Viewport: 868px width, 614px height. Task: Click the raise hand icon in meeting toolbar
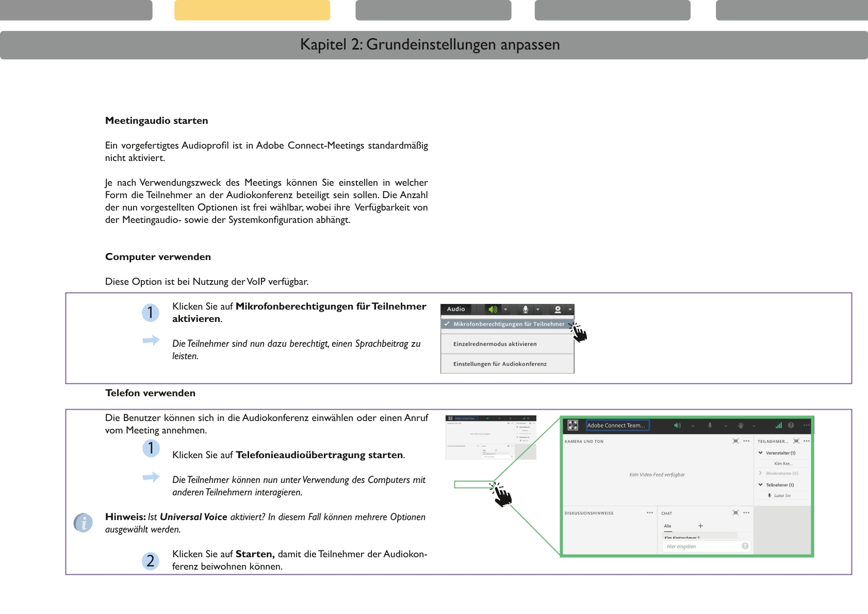[741, 426]
